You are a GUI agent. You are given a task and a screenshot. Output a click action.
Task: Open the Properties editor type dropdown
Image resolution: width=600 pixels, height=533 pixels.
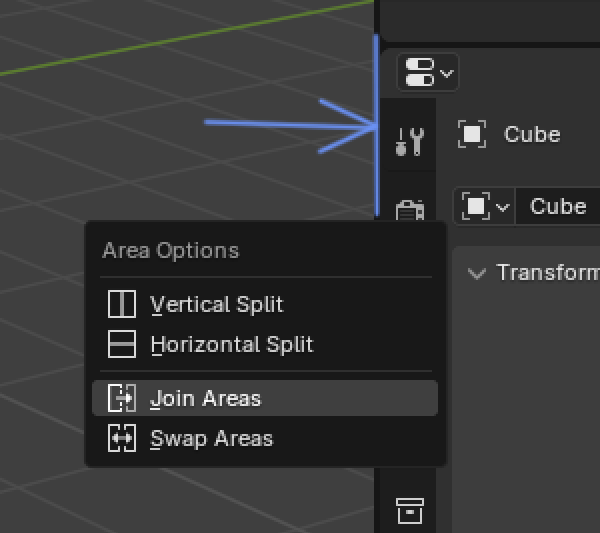pos(428,73)
